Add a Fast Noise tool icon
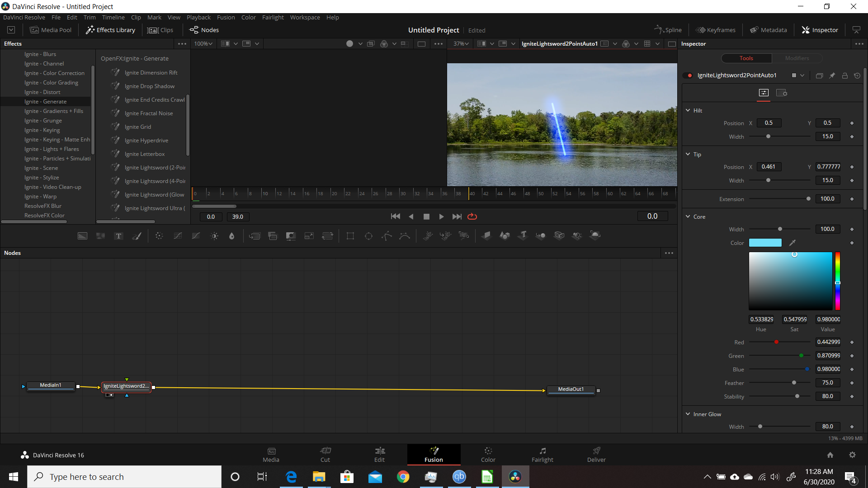Image resolution: width=868 pixels, height=488 pixels. [100, 236]
